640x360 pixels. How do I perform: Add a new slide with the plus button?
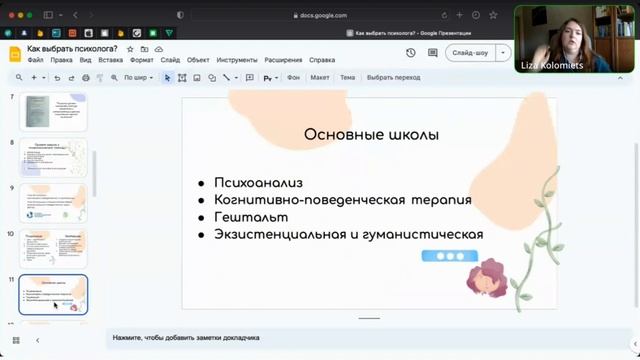[x=34, y=78]
